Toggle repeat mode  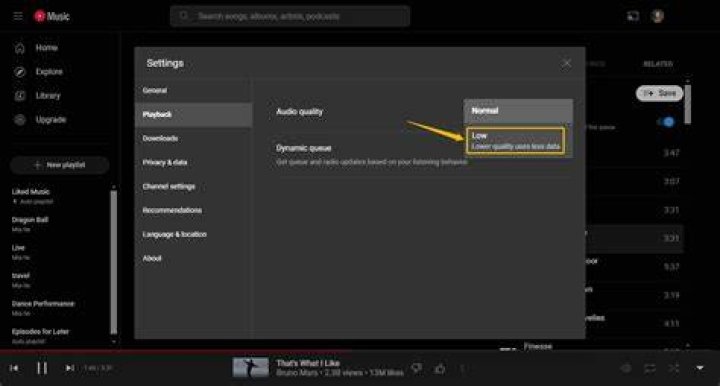coord(650,369)
